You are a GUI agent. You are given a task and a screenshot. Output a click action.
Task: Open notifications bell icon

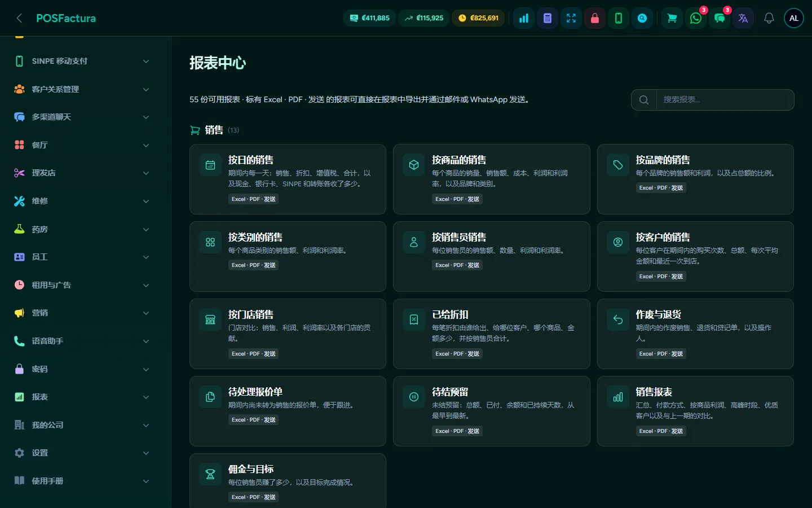pos(769,18)
